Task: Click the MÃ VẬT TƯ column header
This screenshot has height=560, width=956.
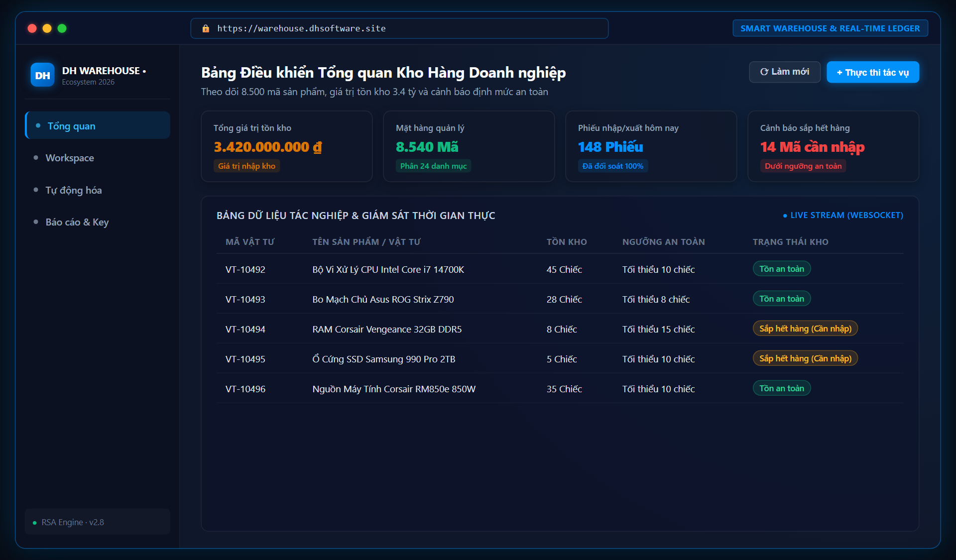Action: 250,242
